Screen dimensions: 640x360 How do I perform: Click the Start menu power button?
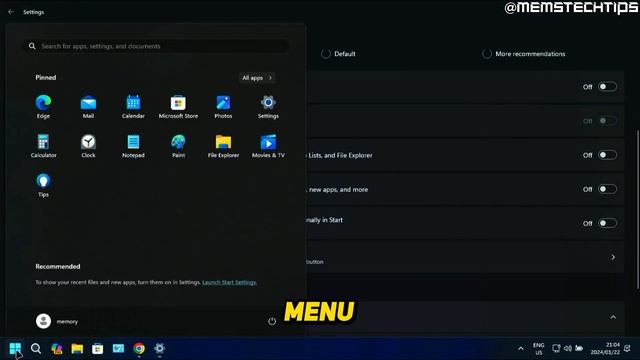(x=272, y=321)
